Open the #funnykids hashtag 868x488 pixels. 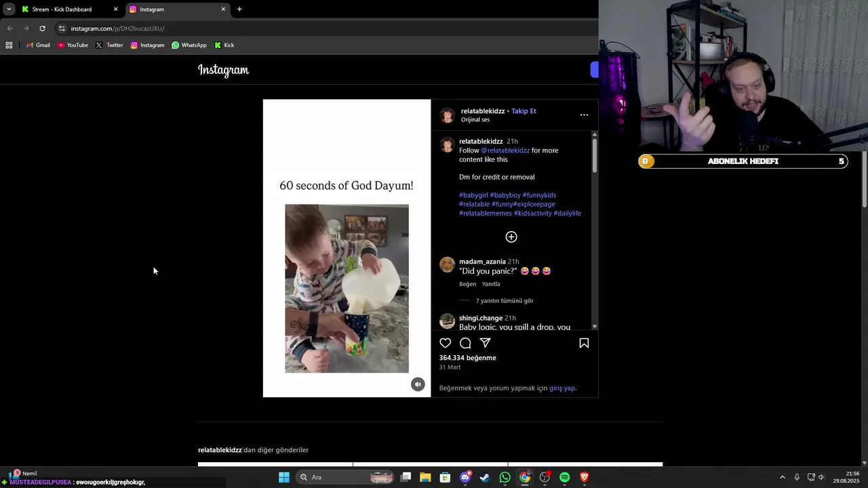coord(539,195)
